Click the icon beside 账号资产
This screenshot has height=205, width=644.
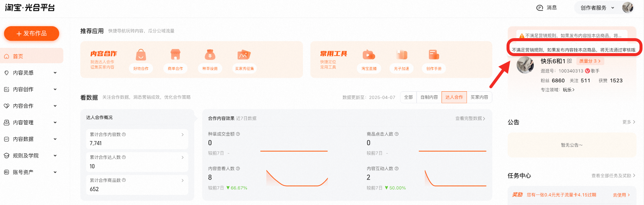6,172
